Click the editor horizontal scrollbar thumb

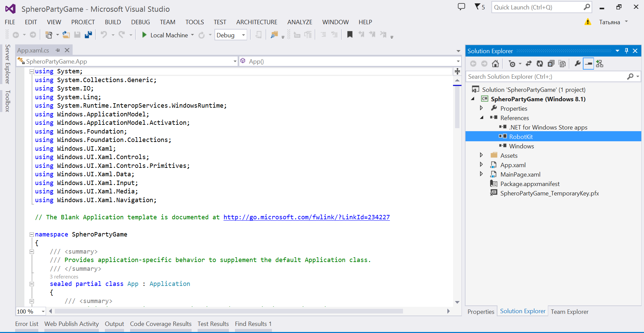pyautogui.click(x=229, y=311)
